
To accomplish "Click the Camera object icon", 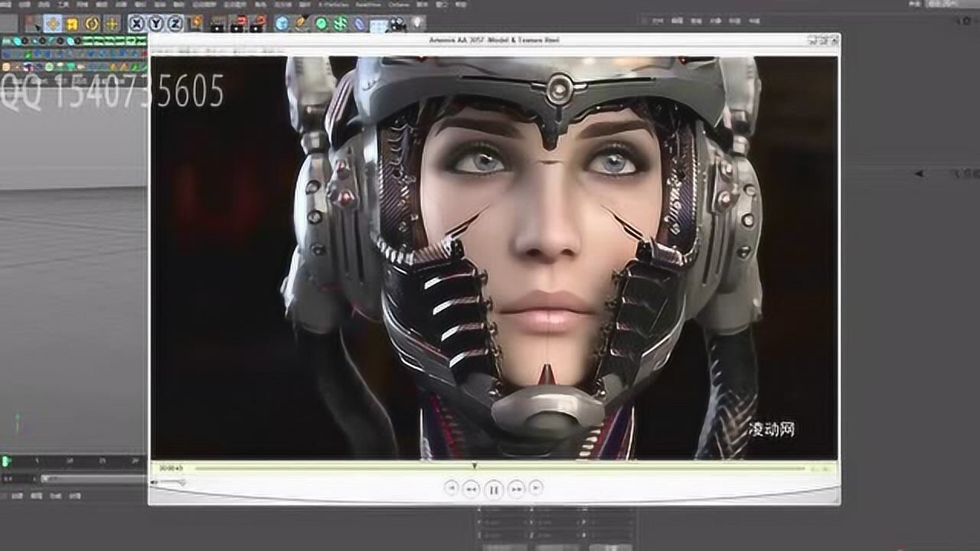I will (x=397, y=24).
